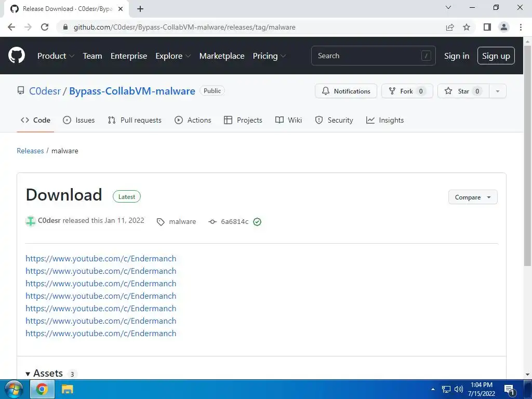This screenshot has height=399, width=532.
Task: Open the GitHub Octocat logo homepage
Action: (x=17, y=56)
